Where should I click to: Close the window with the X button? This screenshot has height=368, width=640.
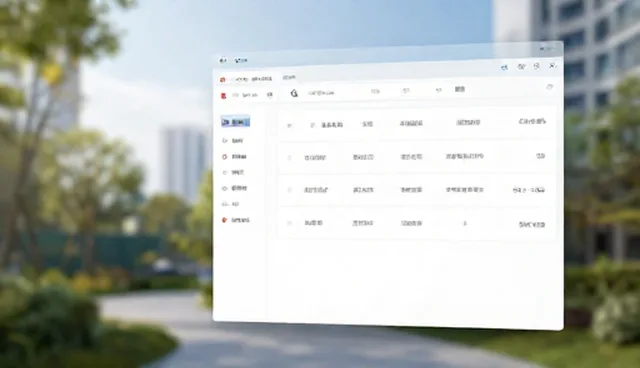(552, 66)
